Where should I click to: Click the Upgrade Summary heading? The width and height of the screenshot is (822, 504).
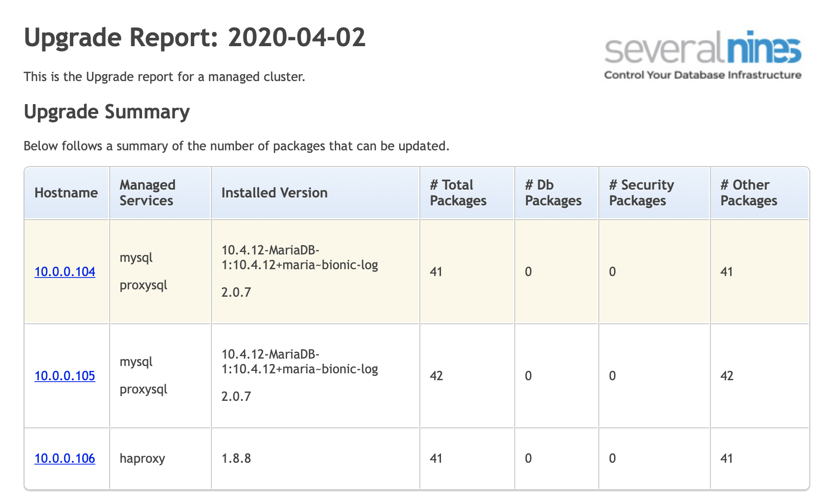point(107,112)
